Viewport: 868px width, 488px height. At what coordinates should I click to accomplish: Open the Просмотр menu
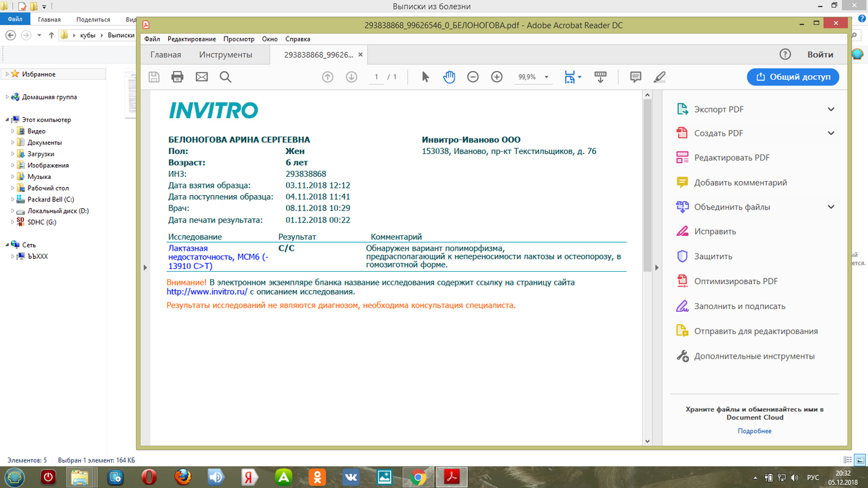239,39
